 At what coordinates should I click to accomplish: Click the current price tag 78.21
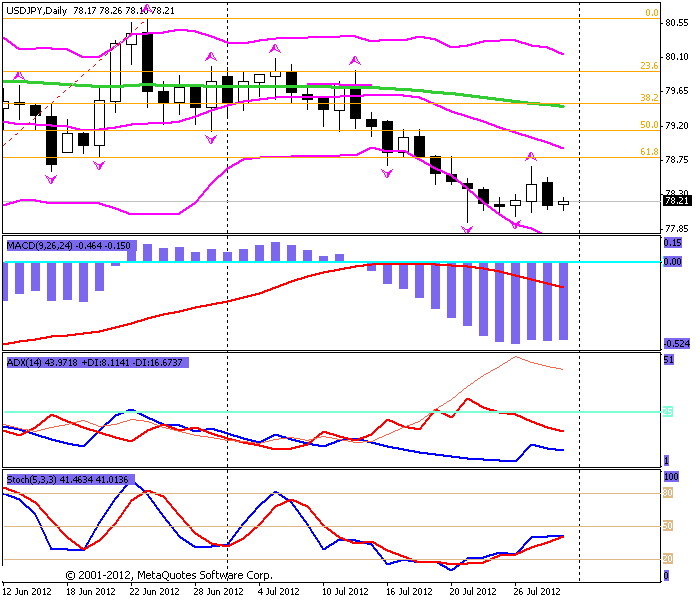point(676,201)
